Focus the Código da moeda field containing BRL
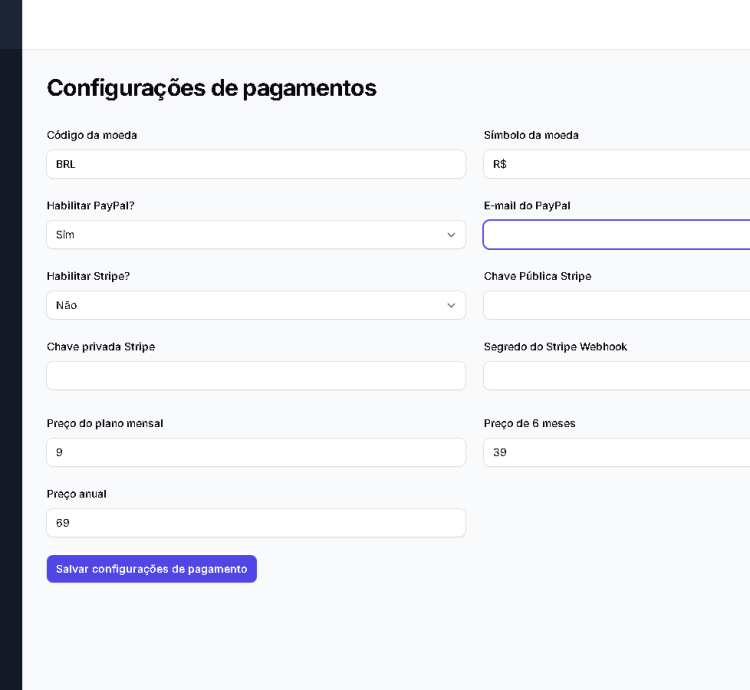 [x=255, y=164]
